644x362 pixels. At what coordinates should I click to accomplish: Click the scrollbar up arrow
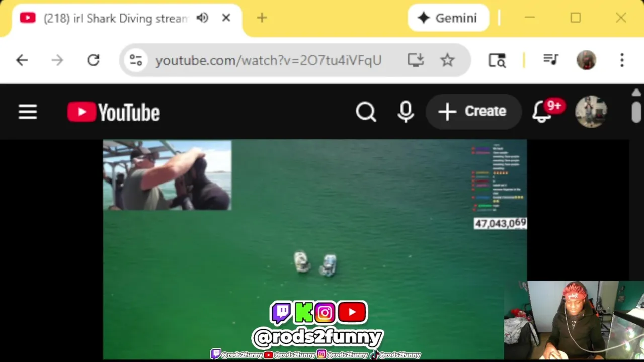(636, 93)
